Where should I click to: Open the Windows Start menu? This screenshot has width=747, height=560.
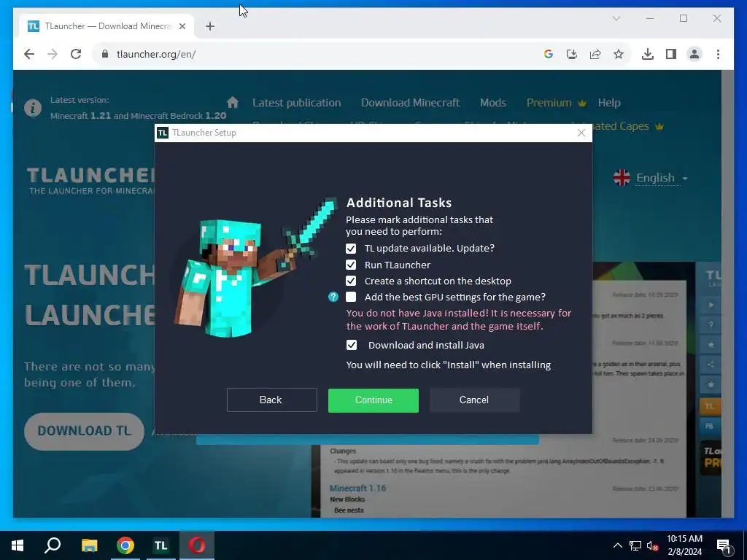tap(18, 545)
